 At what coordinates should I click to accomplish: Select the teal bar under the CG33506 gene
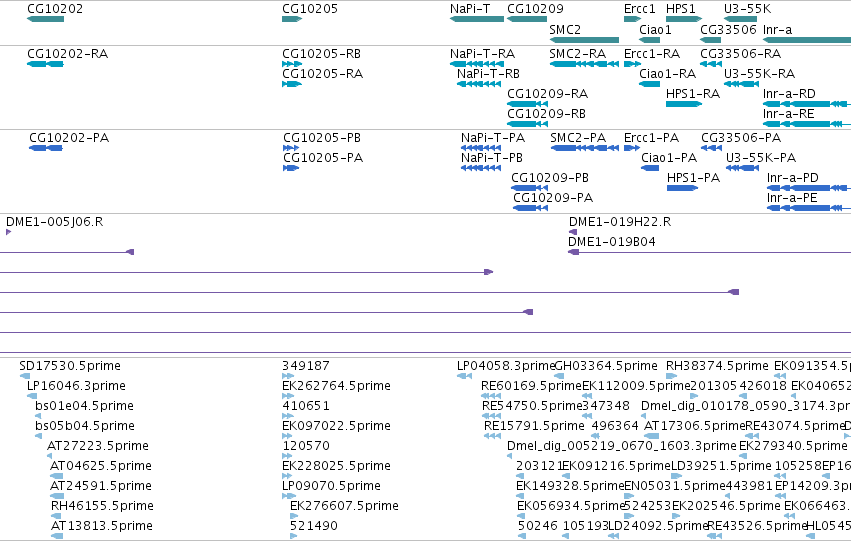tap(710, 40)
